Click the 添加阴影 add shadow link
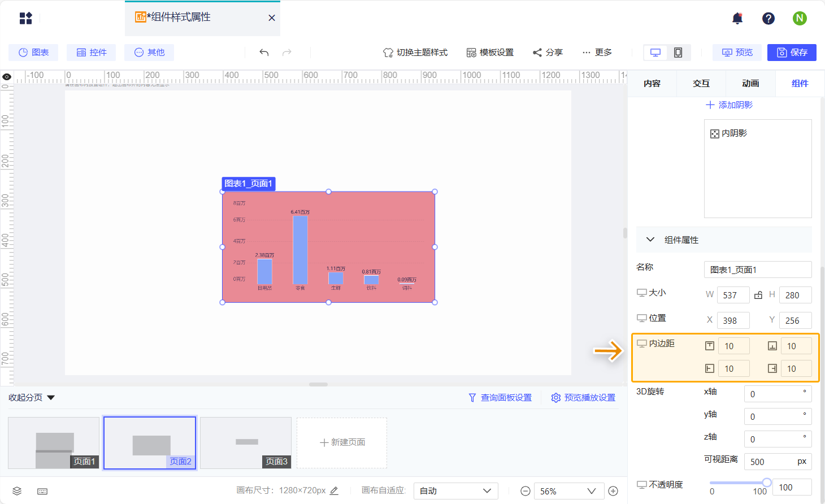This screenshot has width=825, height=504. [729, 105]
